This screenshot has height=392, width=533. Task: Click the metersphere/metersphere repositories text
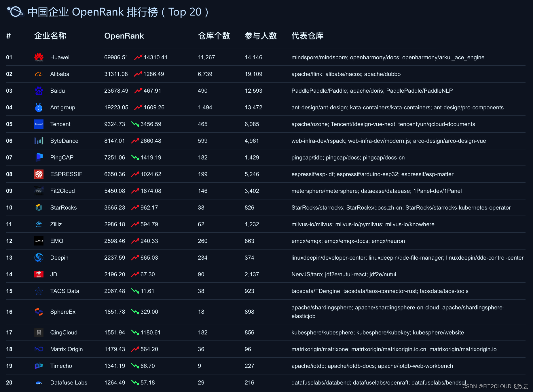tap(376, 191)
